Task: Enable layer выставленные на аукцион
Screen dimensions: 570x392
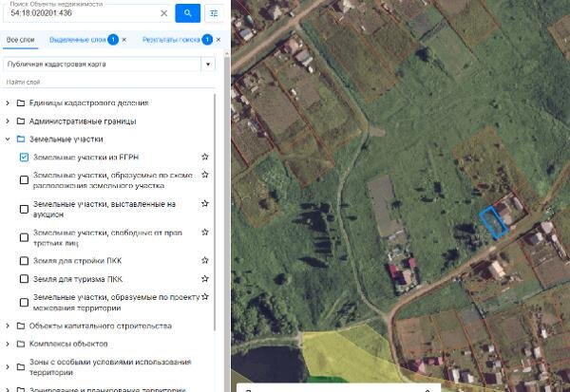Action: 24,209
